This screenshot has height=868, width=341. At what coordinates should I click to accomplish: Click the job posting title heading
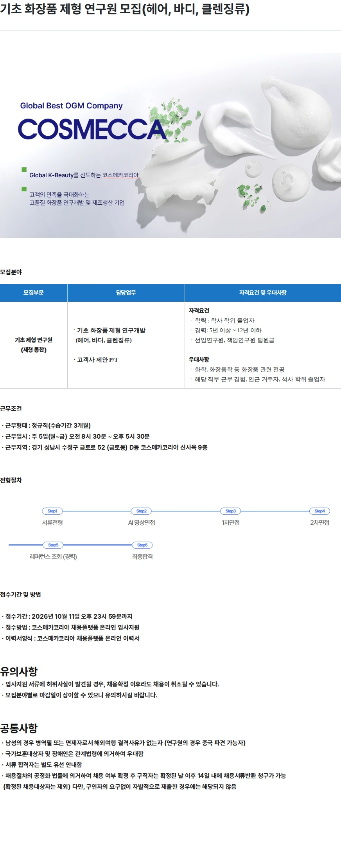(125, 9)
